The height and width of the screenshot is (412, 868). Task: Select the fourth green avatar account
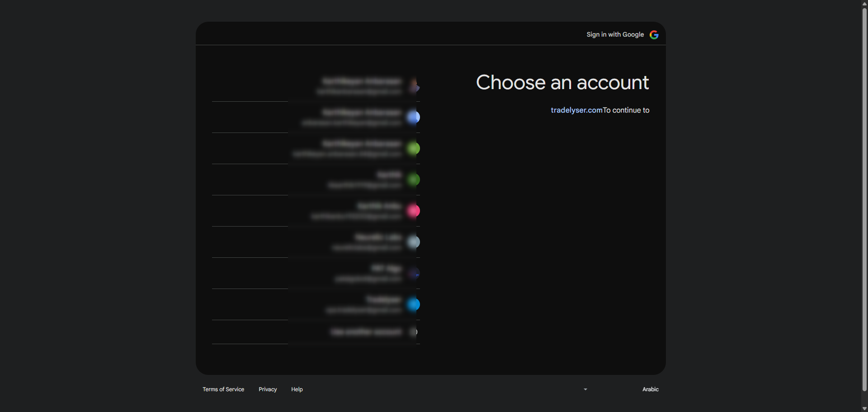point(414,180)
